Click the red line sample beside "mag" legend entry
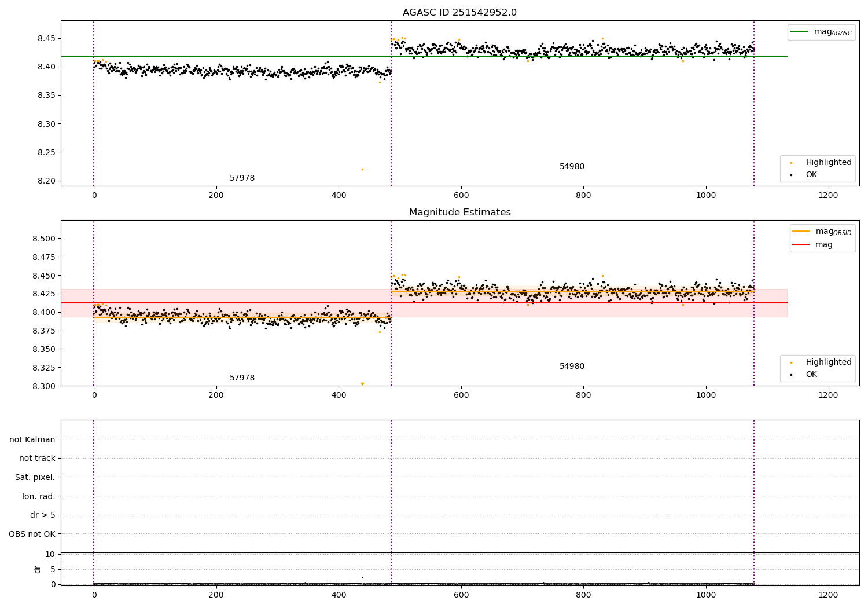 pyautogui.click(x=801, y=245)
